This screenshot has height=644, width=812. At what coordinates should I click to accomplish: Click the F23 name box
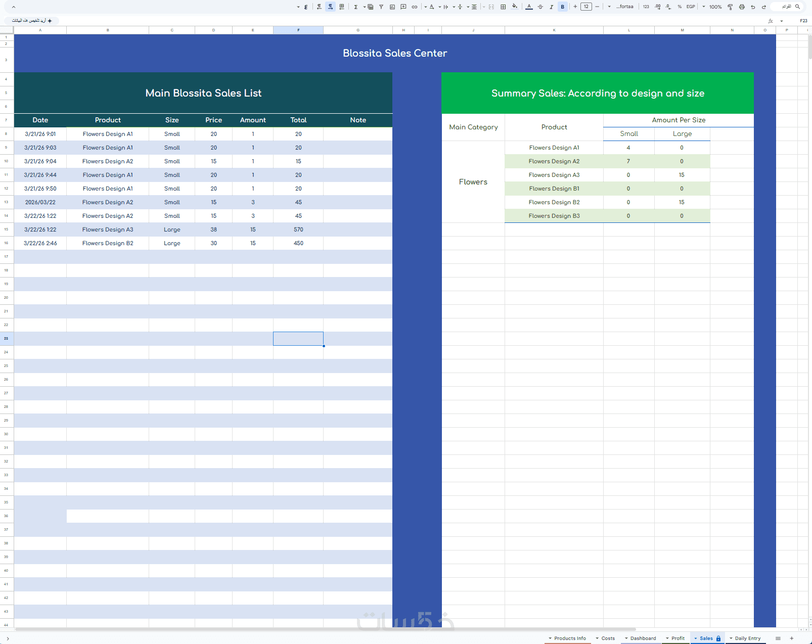pyautogui.click(x=803, y=21)
